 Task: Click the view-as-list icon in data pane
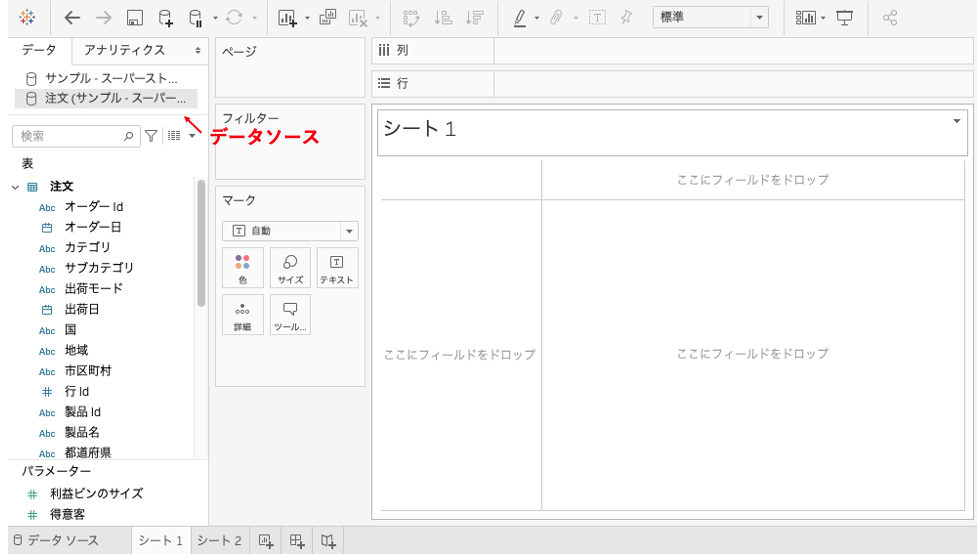coord(174,136)
